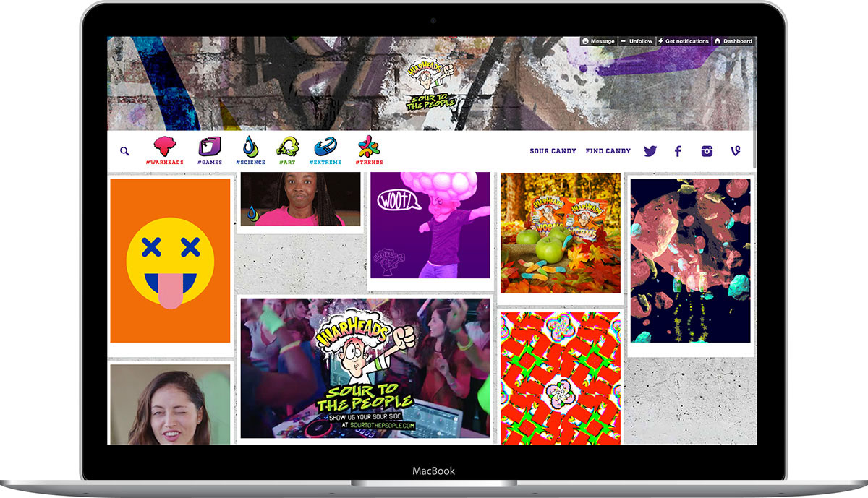The width and height of the screenshot is (868, 498).
Task: Visit the Facebook icon link
Action: [x=678, y=151]
